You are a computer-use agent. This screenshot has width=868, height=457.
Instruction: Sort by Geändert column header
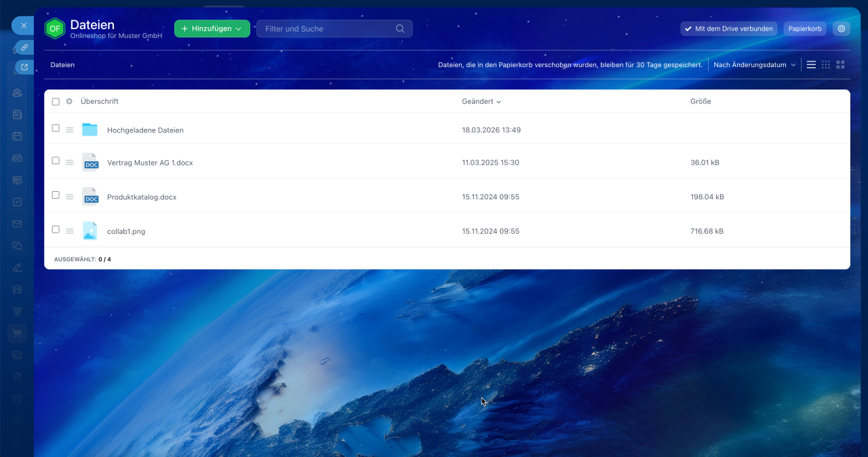481,101
